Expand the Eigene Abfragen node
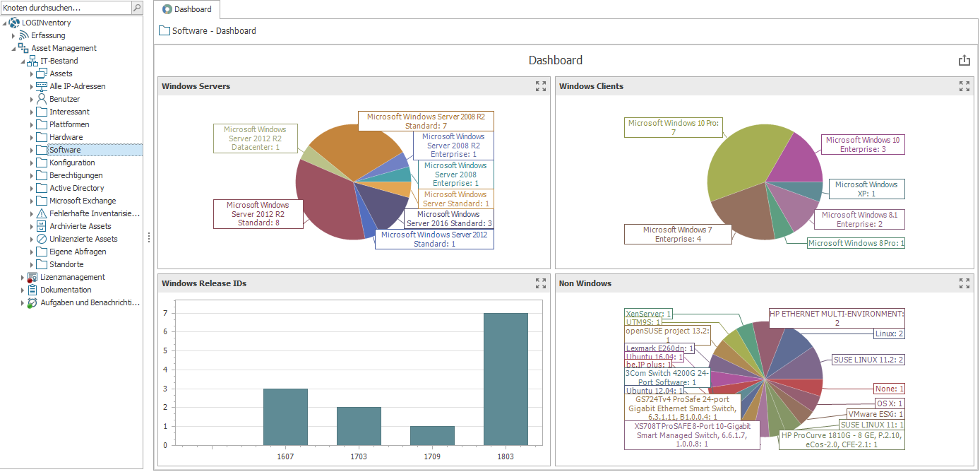Screen dimensions: 980x472 pos(32,252)
